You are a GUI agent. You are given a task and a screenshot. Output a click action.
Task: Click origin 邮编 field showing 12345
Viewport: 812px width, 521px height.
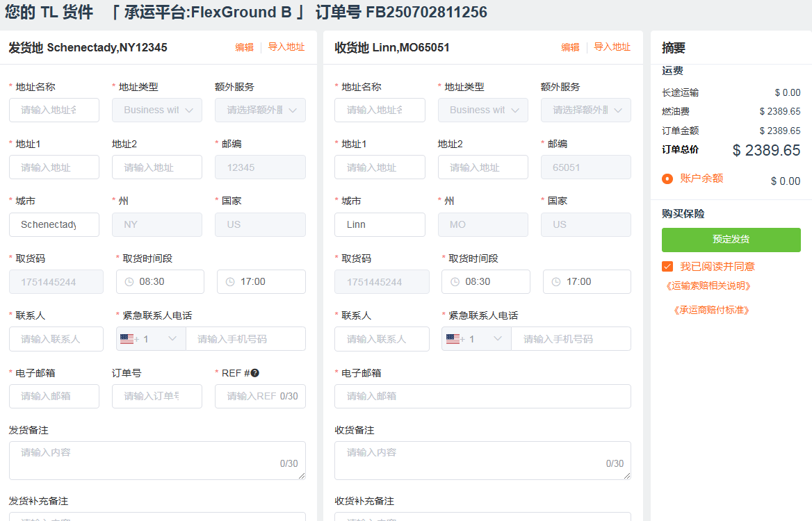coord(261,167)
